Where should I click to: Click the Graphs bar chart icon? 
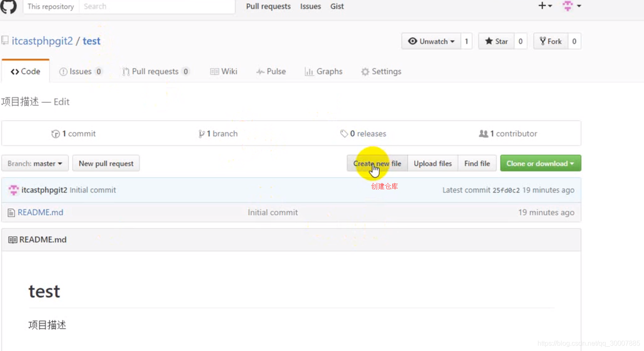click(x=309, y=72)
